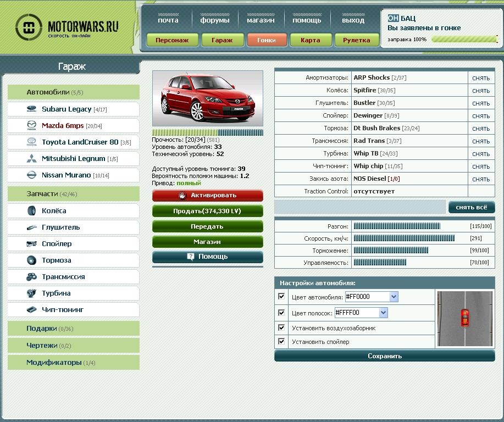
Task: Toggle the Цвет полосок checkbox
Action: 281,313
